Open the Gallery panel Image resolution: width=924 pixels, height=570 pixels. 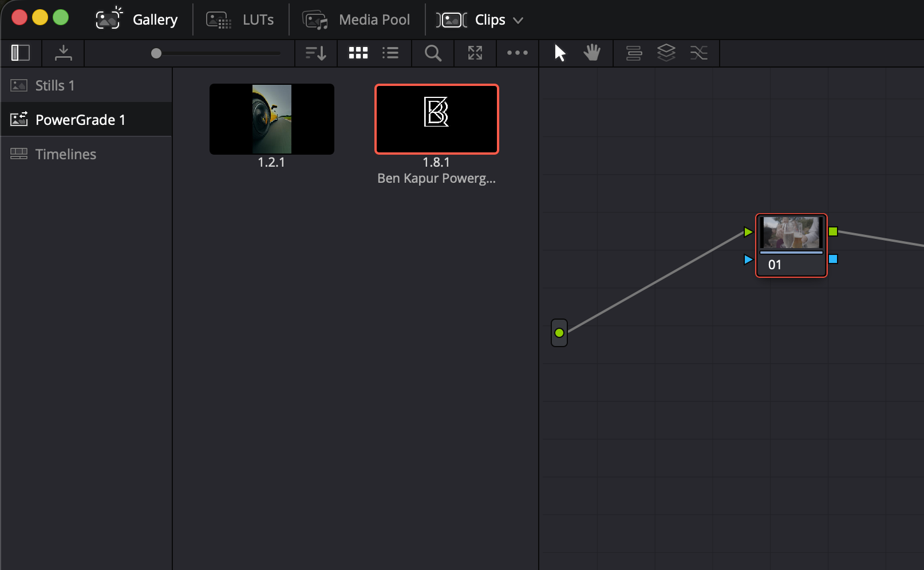point(136,19)
